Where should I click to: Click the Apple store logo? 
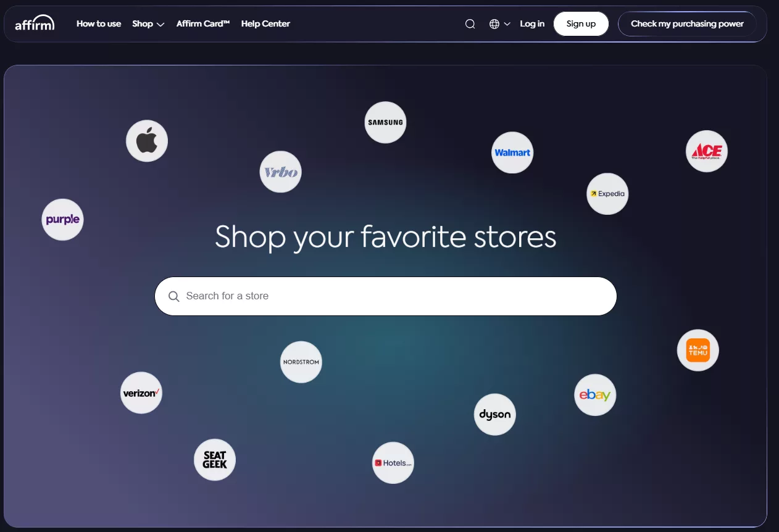(x=147, y=141)
